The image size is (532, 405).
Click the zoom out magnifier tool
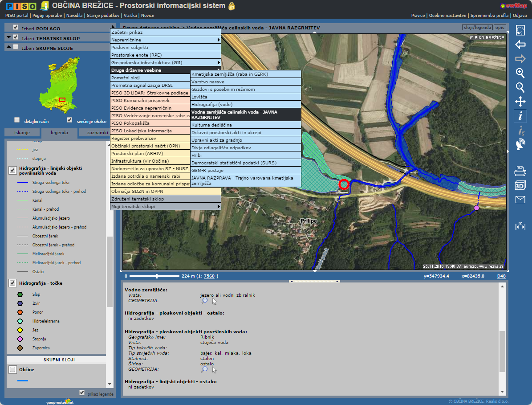[x=520, y=87]
